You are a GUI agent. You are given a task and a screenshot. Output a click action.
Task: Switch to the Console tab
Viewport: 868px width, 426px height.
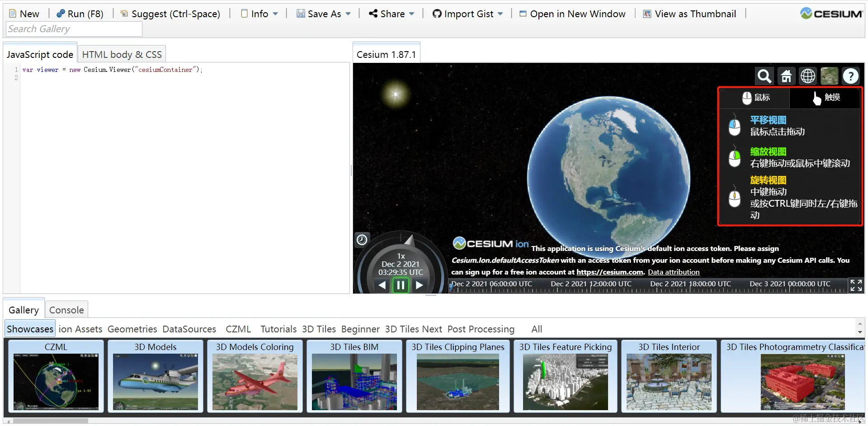pos(66,310)
